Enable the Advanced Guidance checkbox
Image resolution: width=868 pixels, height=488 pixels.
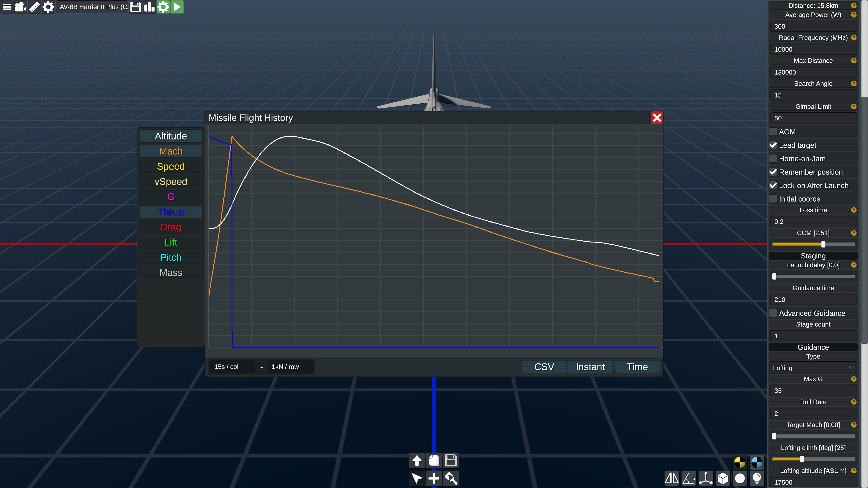coord(773,313)
